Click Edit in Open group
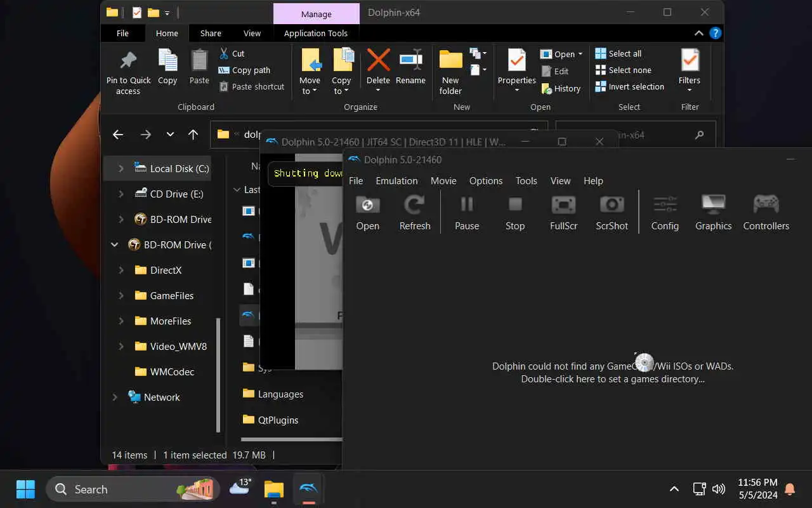The image size is (812, 508). (555, 71)
